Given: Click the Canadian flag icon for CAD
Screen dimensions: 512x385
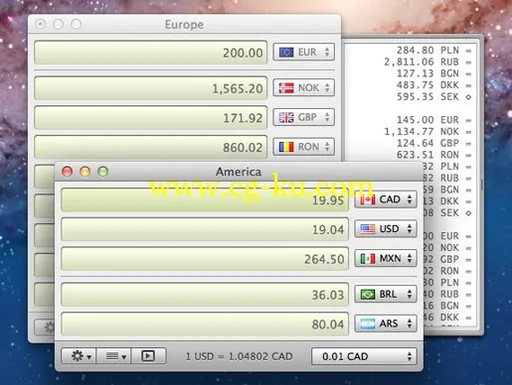Looking at the screenshot, I should tap(368, 200).
